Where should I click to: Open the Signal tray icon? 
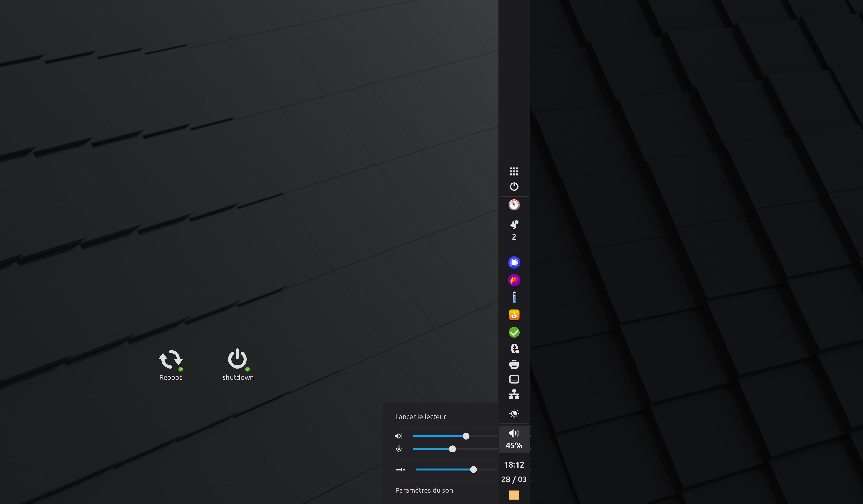(x=514, y=263)
